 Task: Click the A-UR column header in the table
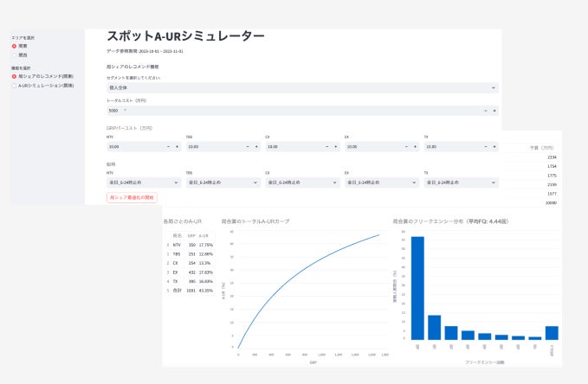point(204,236)
